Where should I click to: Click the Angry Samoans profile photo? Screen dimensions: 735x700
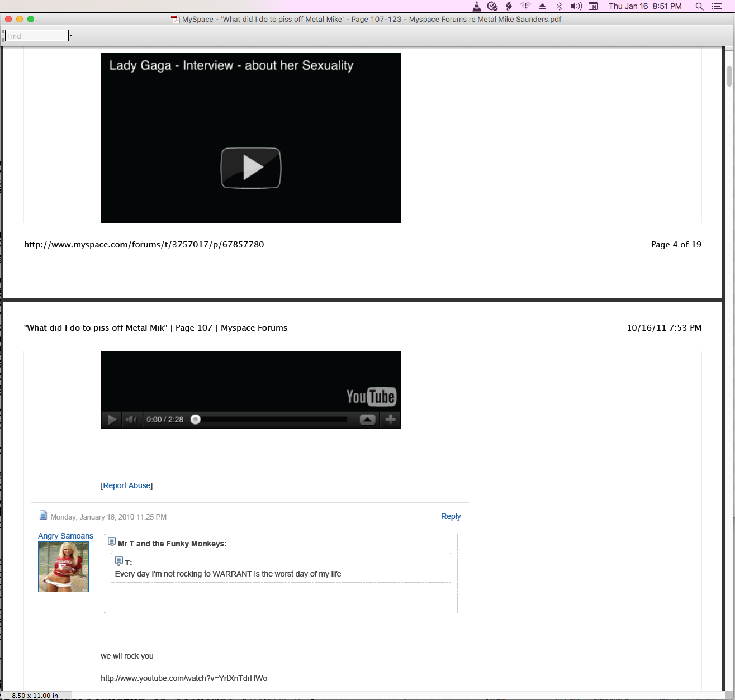pos(63,566)
